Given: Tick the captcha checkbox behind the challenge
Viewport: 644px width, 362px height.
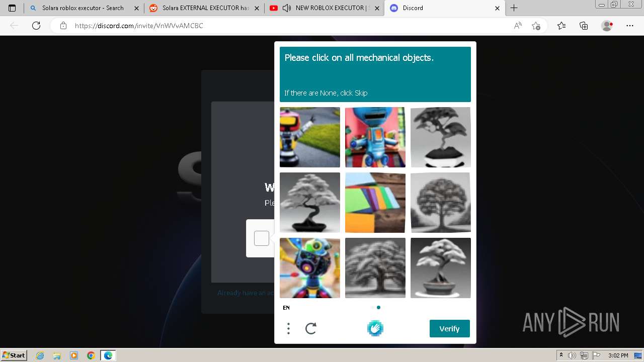Looking at the screenshot, I should point(262,238).
